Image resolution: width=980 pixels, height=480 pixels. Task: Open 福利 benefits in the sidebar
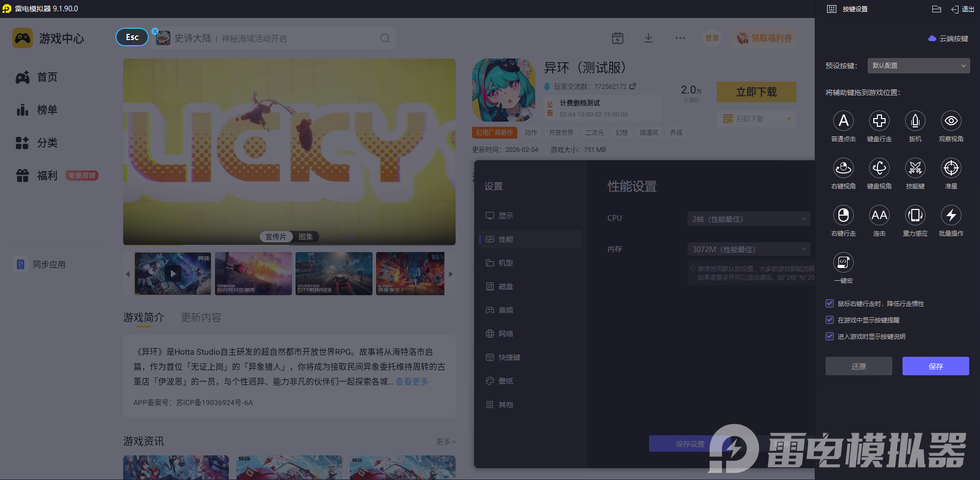coord(37,176)
